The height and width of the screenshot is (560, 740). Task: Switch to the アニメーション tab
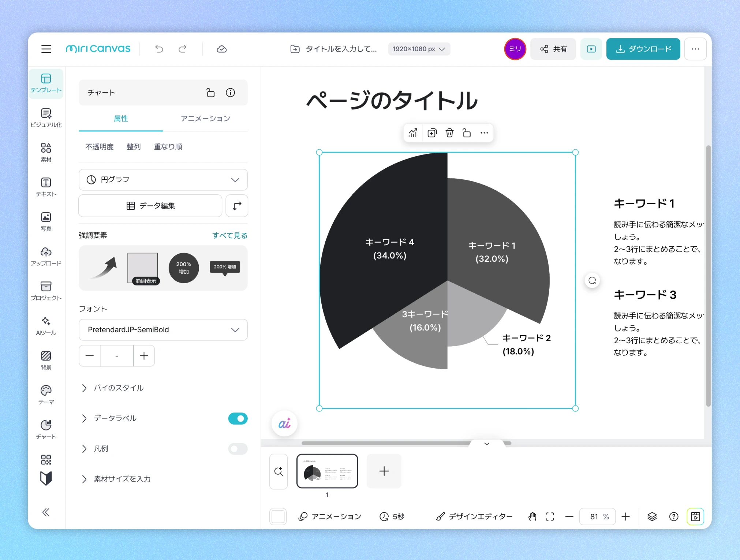coord(205,119)
